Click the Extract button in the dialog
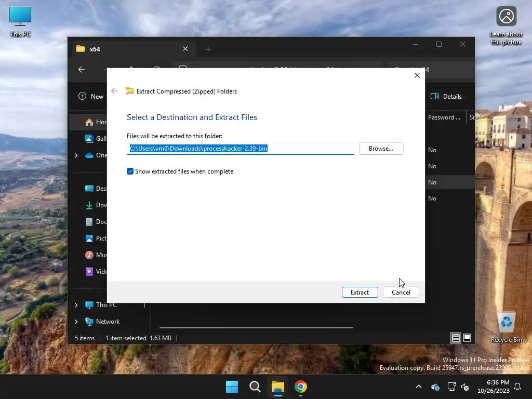The height and width of the screenshot is (399, 532). [360, 292]
